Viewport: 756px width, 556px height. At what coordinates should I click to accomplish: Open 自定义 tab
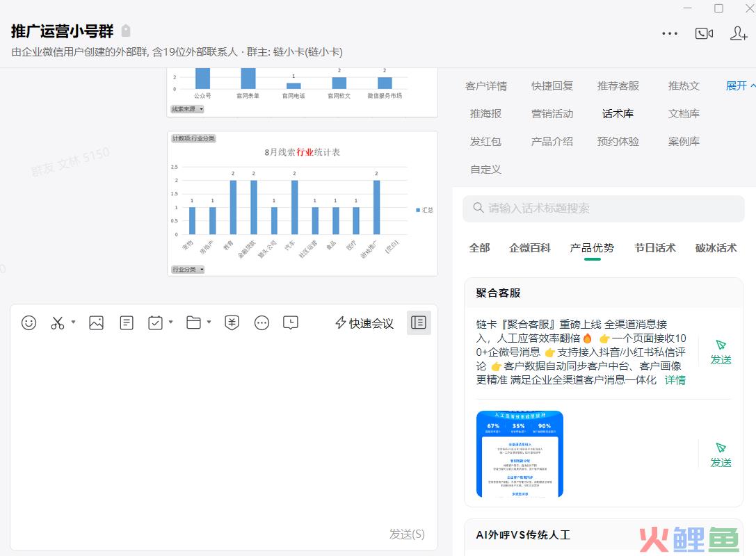(x=486, y=170)
